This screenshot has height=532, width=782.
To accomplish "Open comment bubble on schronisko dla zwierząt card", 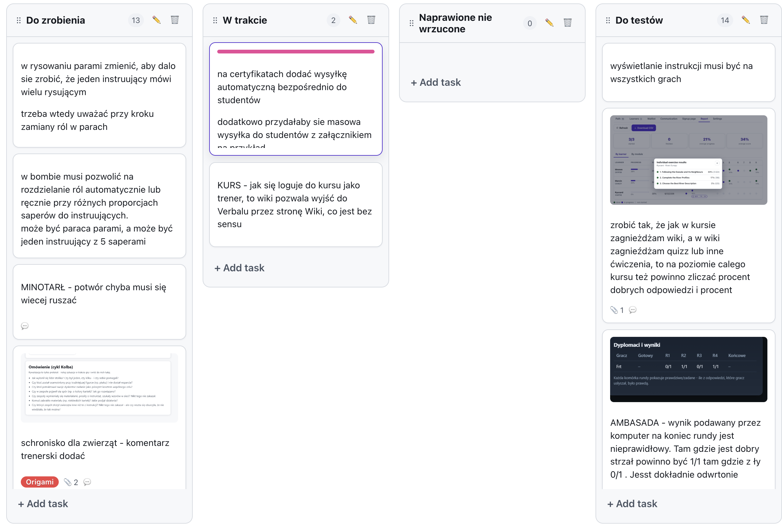I will (x=87, y=482).
